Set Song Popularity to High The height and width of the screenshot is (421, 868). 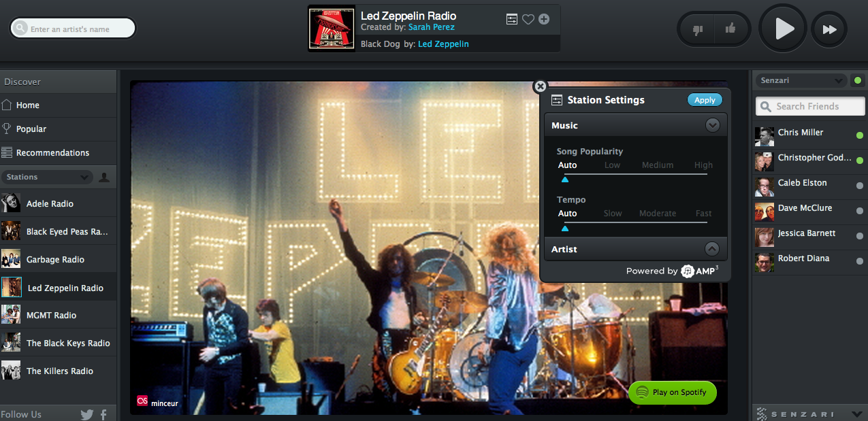[x=703, y=165]
